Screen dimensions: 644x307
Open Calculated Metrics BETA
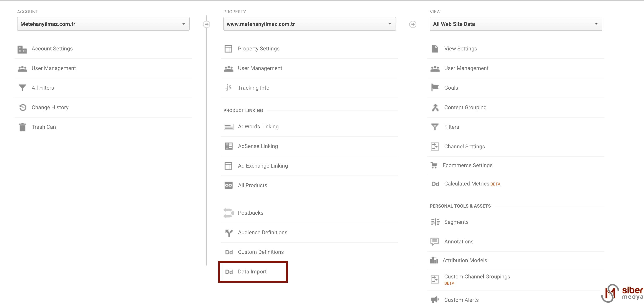tap(472, 184)
